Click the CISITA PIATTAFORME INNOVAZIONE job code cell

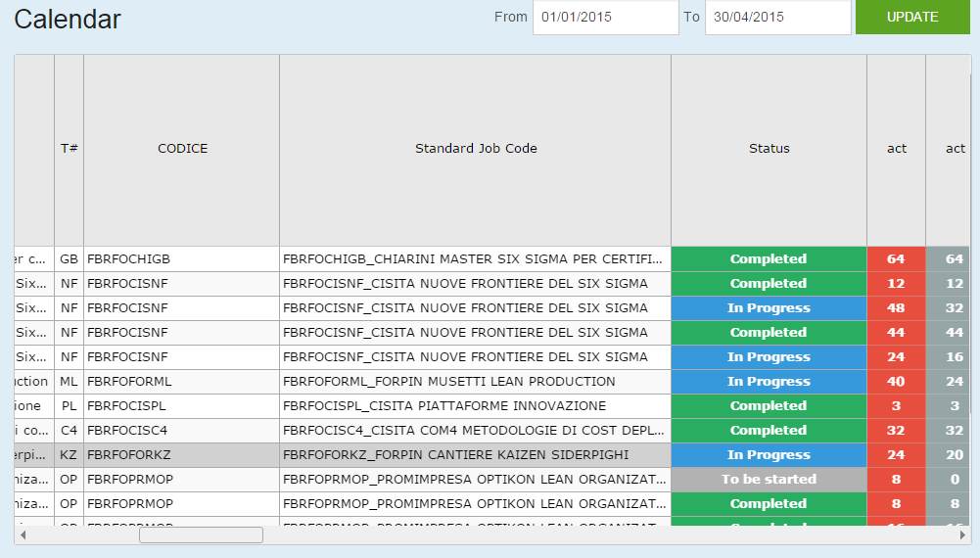coord(475,406)
